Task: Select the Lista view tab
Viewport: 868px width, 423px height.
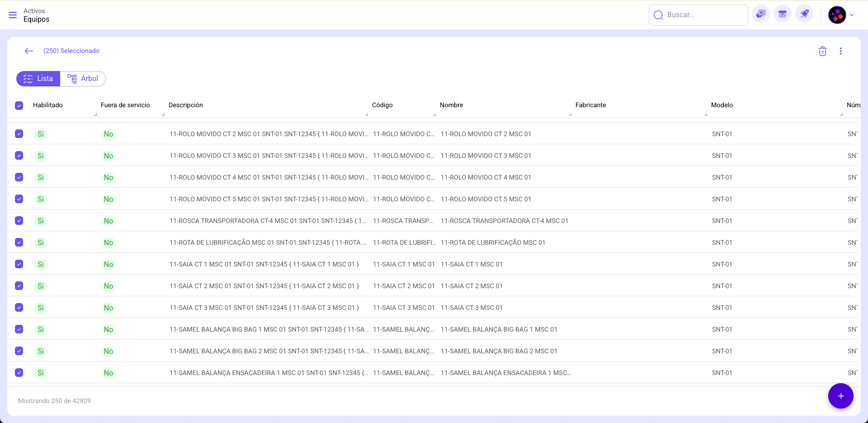Action: coord(38,79)
